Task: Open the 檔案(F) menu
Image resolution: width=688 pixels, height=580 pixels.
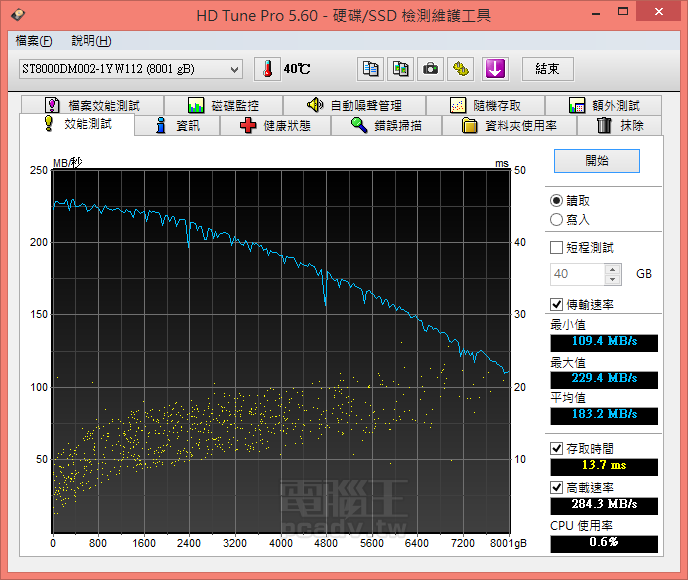Action: click(34, 41)
